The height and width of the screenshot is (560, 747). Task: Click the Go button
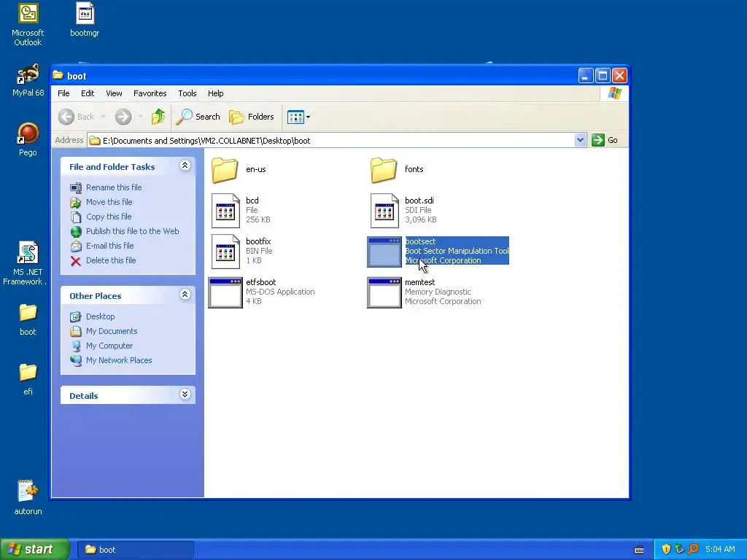(x=605, y=140)
